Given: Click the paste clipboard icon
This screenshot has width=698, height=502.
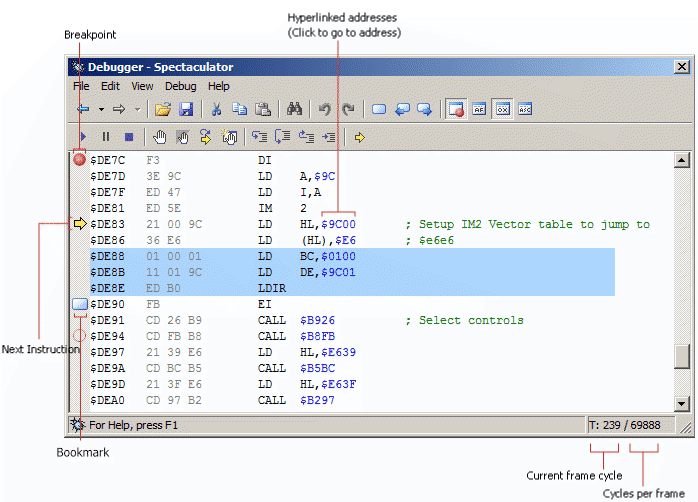Looking at the screenshot, I should click(263, 109).
